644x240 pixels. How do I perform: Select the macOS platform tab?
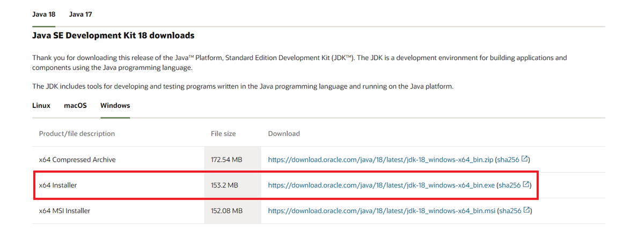coord(75,106)
